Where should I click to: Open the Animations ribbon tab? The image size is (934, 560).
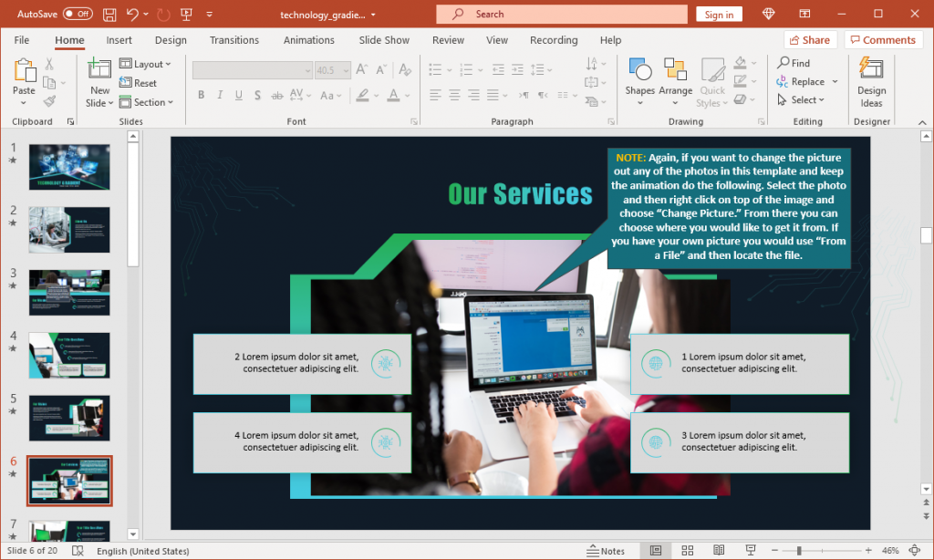[x=308, y=39]
